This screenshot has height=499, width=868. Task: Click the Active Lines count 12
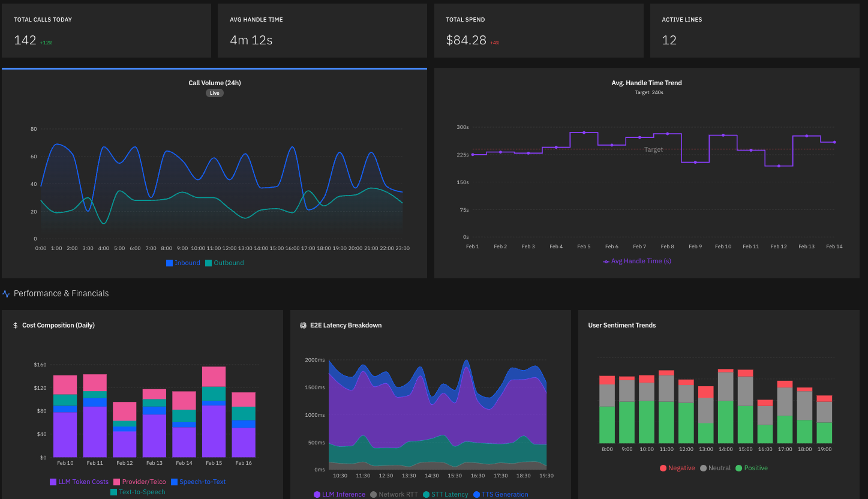pyautogui.click(x=669, y=40)
